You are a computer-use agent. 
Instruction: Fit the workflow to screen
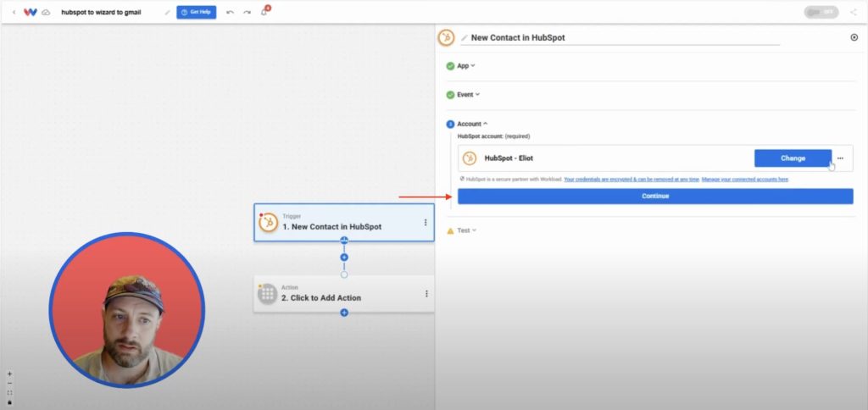[9, 392]
